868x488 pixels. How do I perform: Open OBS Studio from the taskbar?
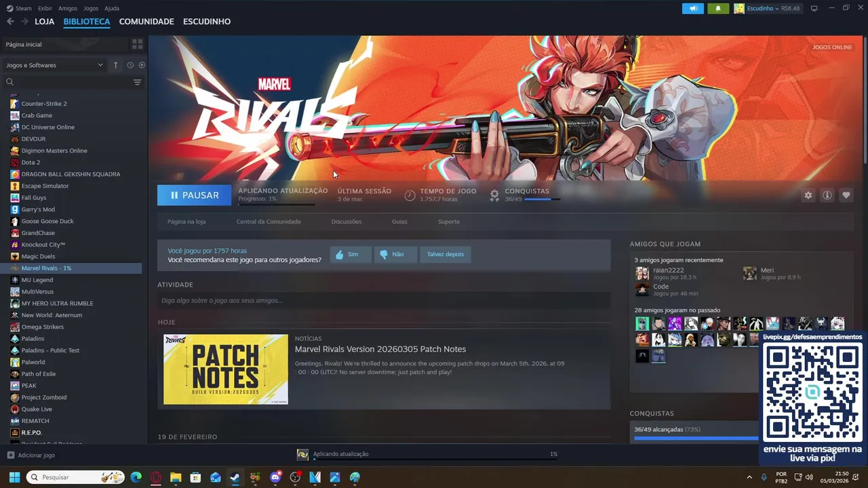click(295, 477)
